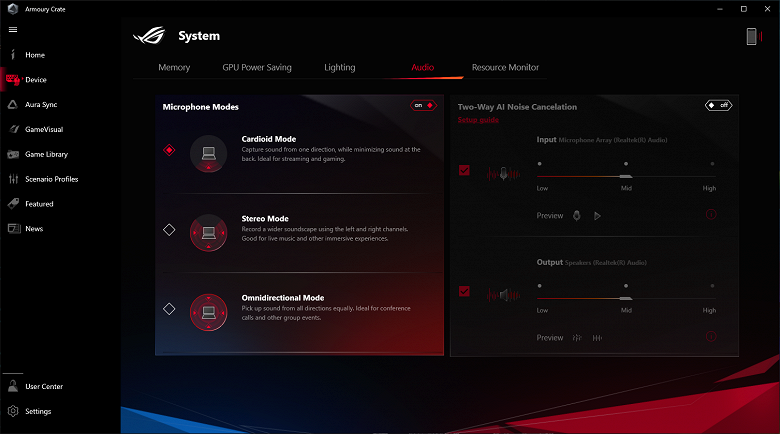Click the Cardioid Mode laptop icon

[208, 153]
